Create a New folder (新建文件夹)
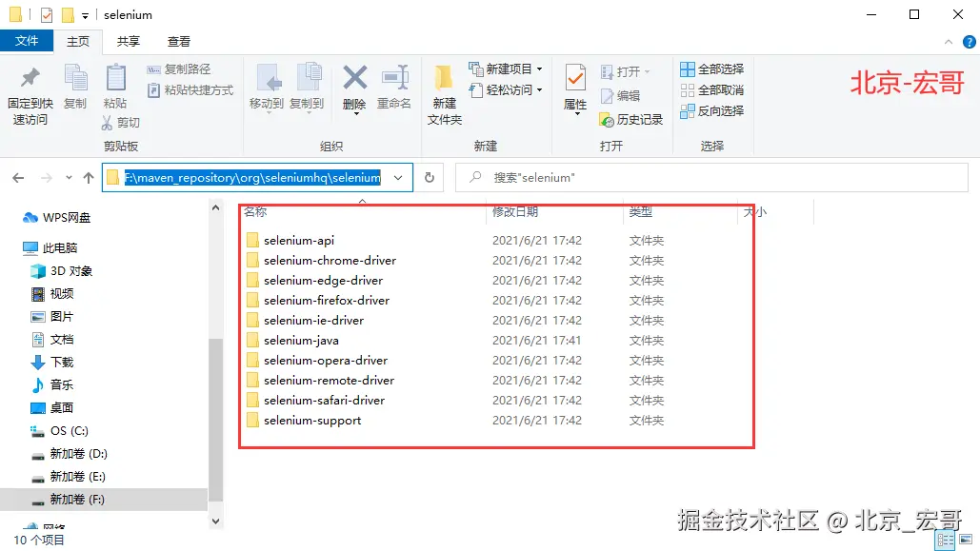Screen dimensions: 980x551 [445, 95]
